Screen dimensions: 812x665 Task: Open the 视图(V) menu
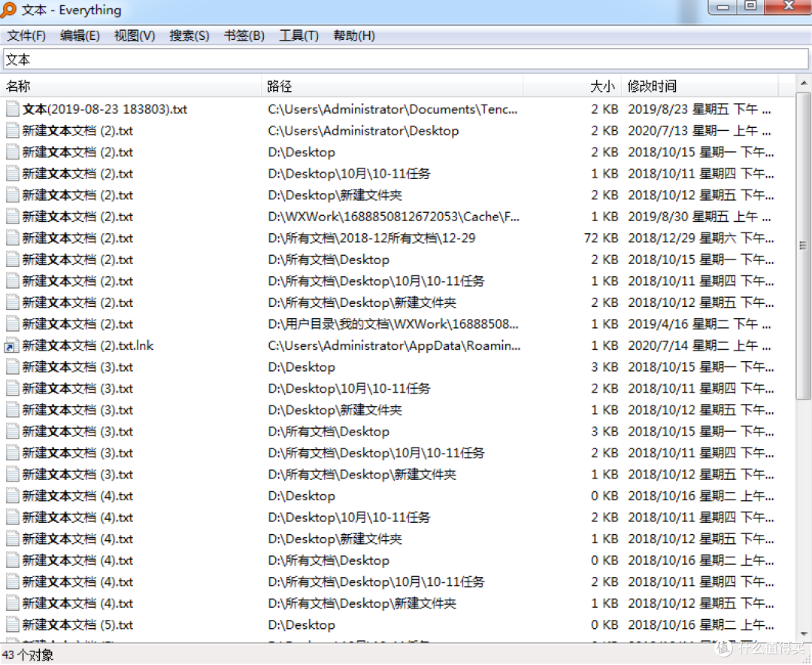tap(135, 36)
